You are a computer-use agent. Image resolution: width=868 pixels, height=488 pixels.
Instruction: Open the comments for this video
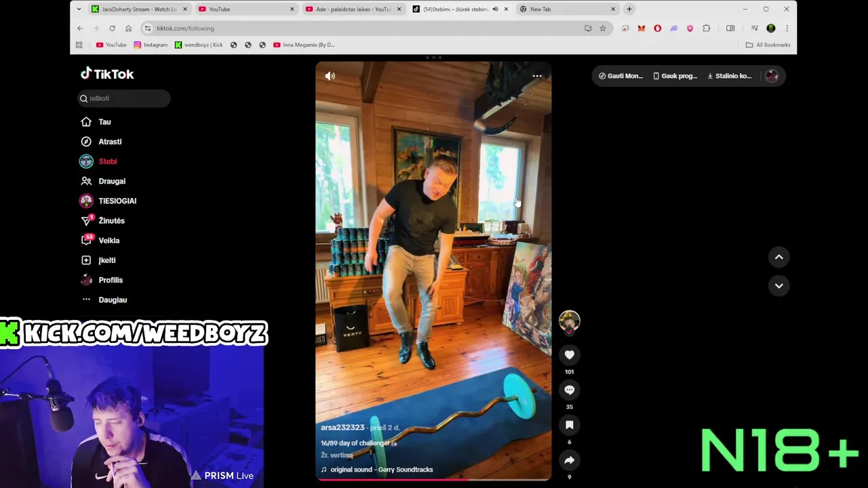click(x=570, y=390)
